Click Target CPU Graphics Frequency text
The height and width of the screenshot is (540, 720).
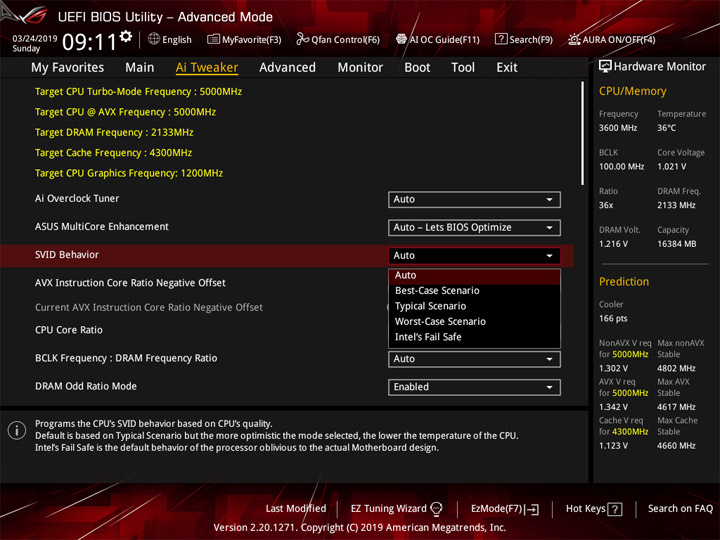tap(129, 174)
